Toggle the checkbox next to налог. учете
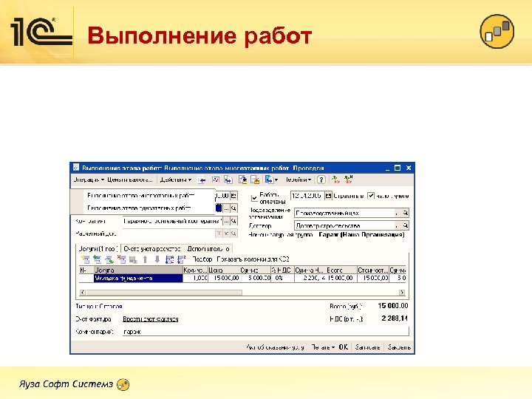The width and height of the screenshot is (532, 399). 371,196
